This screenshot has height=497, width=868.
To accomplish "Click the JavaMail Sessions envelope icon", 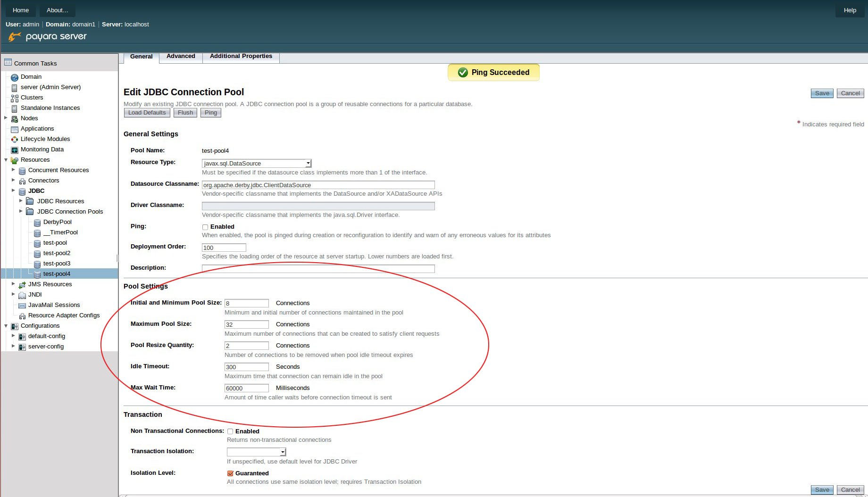I will coord(22,306).
